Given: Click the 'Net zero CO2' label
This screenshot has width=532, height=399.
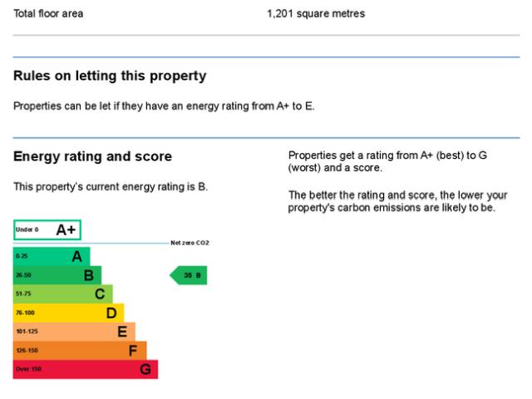Looking at the screenshot, I should [x=190, y=243].
